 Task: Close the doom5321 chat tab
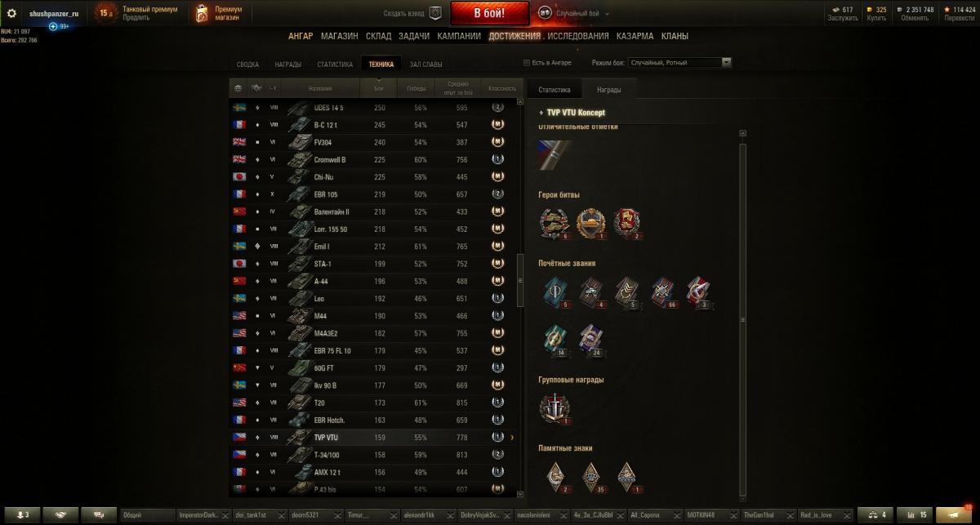pyautogui.click(x=336, y=516)
